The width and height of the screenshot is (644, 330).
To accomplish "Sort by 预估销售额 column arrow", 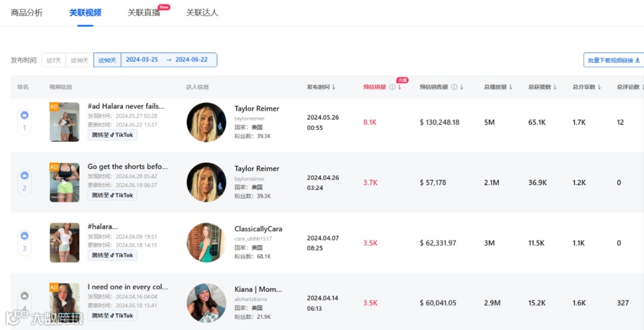I will click(462, 87).
